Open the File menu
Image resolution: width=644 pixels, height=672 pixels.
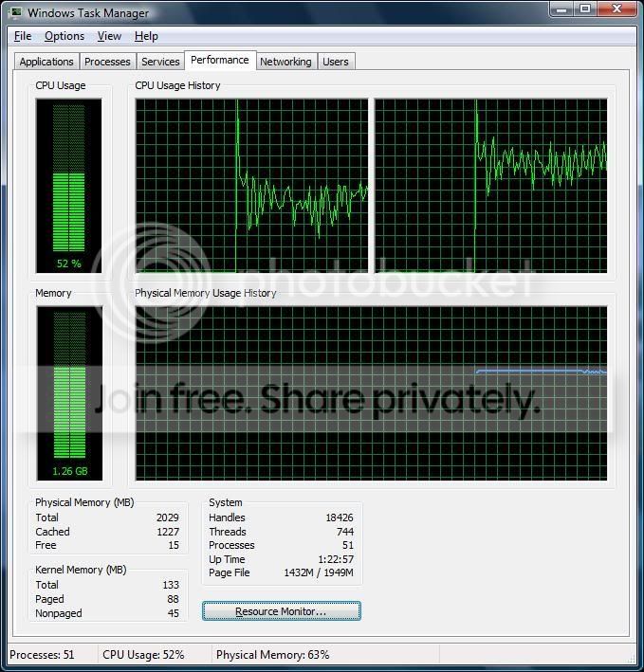point(23,36)
